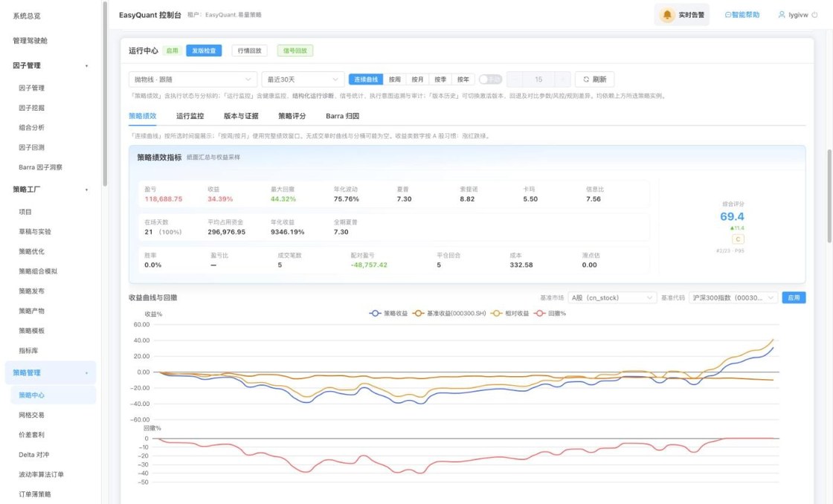Click the 启用 status tag
Image resolution: width=833 pixels, height=504 pixels.
coord(172,51)
